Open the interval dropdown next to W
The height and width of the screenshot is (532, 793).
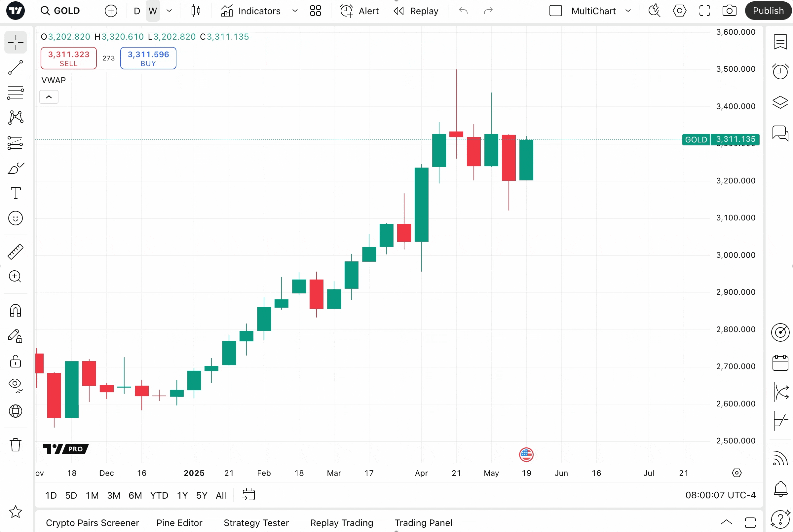click(170, 11)
